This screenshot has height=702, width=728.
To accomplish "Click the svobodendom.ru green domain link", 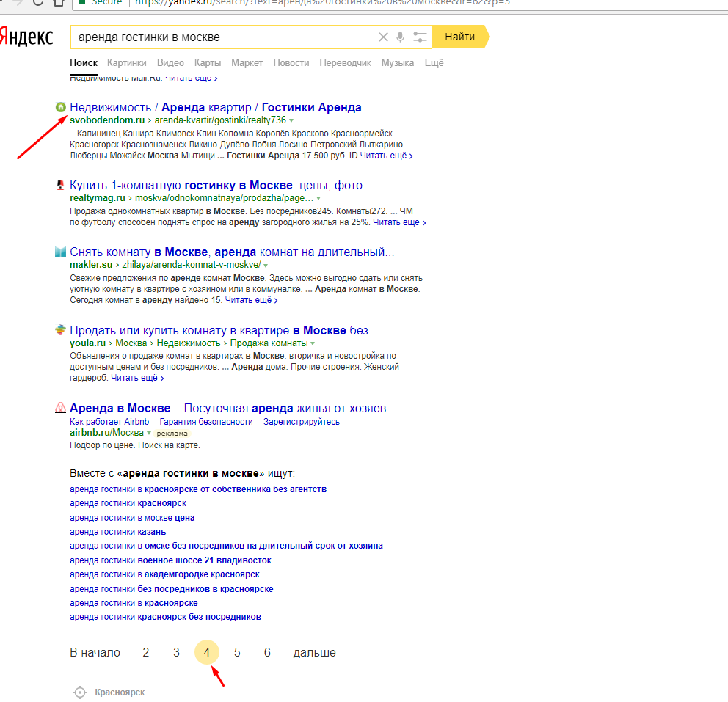I will [107, 120].
